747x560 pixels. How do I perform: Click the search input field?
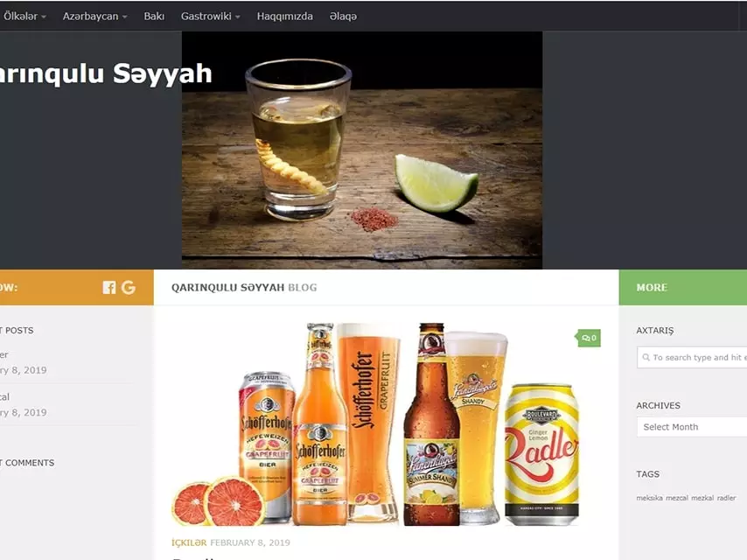(692, 358)
